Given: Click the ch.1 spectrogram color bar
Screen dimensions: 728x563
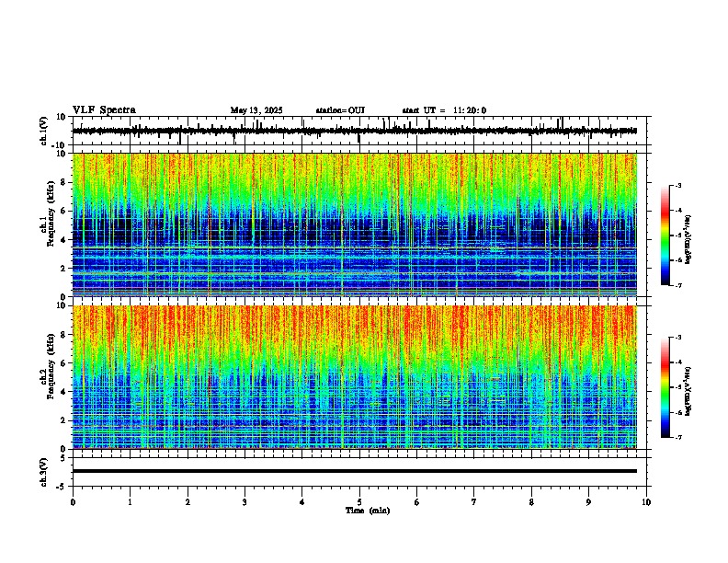Looking at the screenshot, I should click(x=665, y=236).
